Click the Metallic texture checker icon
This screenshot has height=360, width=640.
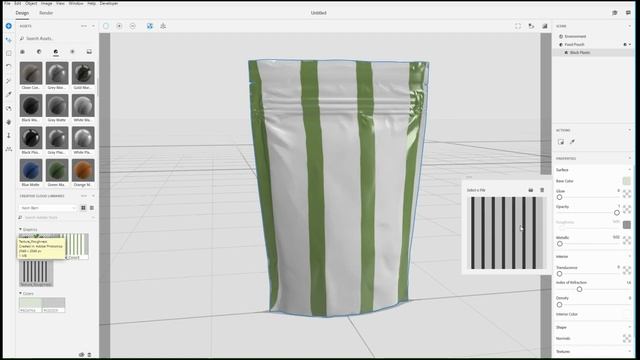(627, 241)
